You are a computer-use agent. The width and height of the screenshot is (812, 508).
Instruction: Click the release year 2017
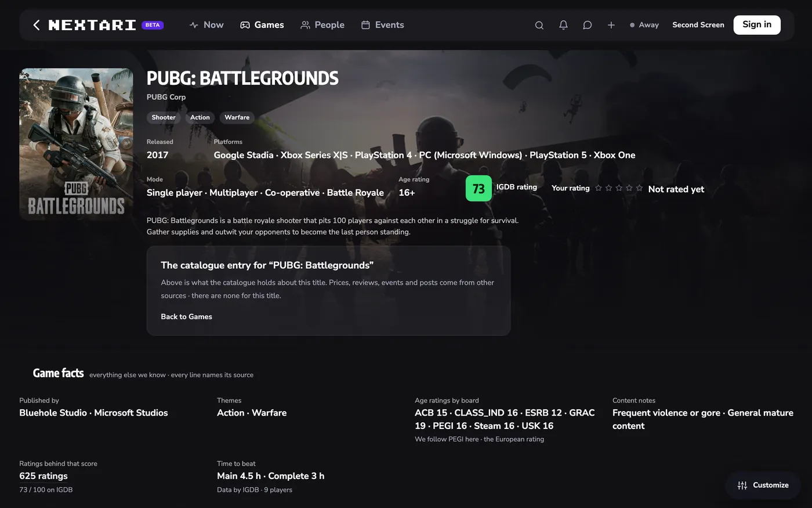pyautogui.click(x=157, y=155)
